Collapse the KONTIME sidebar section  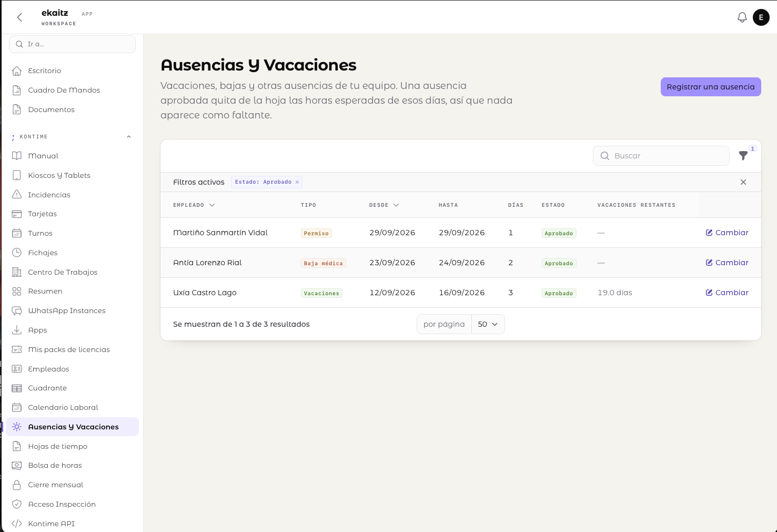[129, 137]
